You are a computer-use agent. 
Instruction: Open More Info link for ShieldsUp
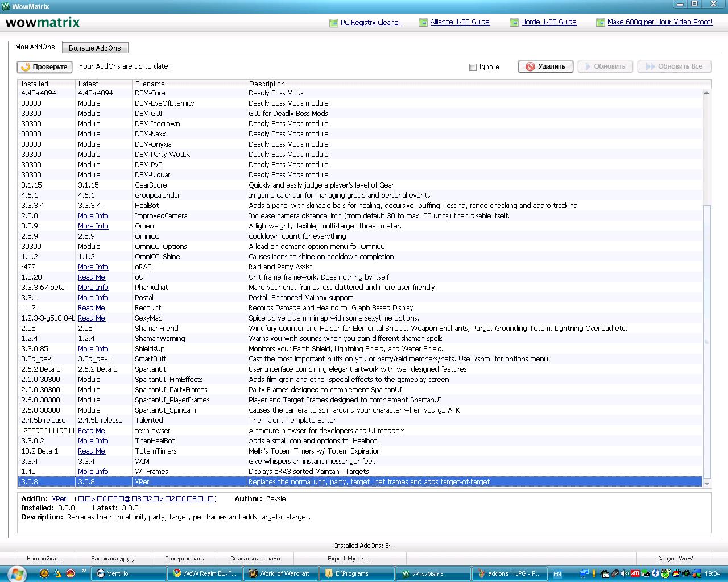(93, 349)
